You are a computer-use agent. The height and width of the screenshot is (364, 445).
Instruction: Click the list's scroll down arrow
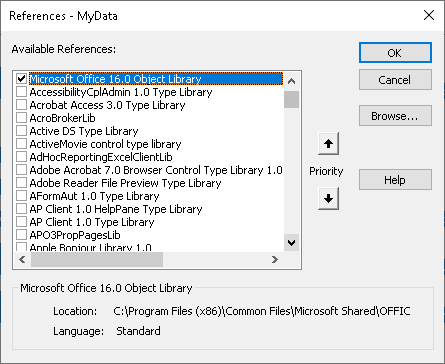click(291, 243)
